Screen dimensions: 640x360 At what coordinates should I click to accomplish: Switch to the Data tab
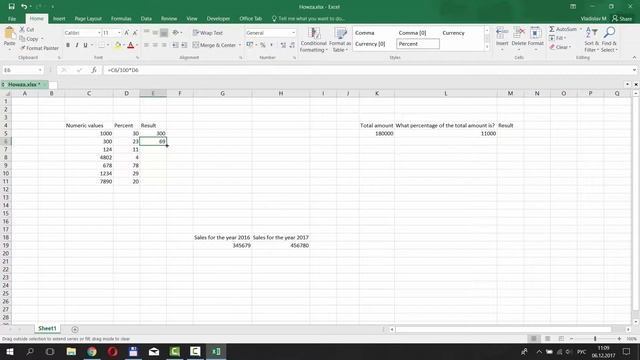(x=146, y=19)
